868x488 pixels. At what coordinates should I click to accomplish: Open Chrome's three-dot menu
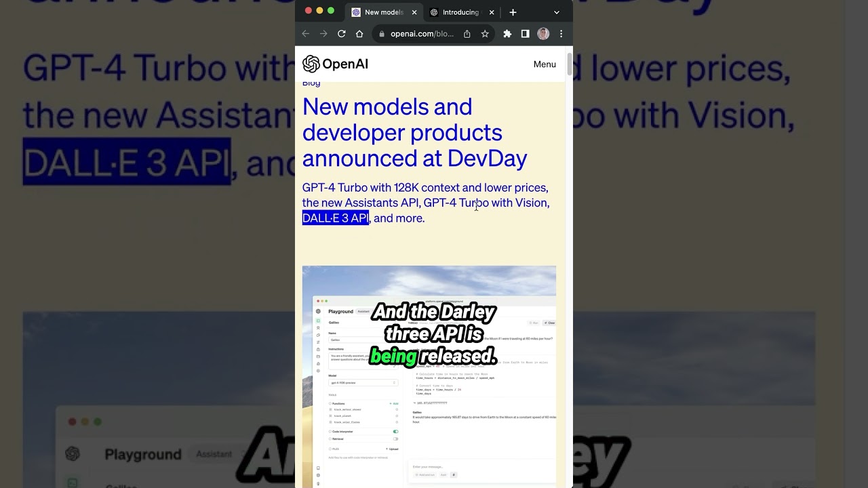(x=561, y=34)
